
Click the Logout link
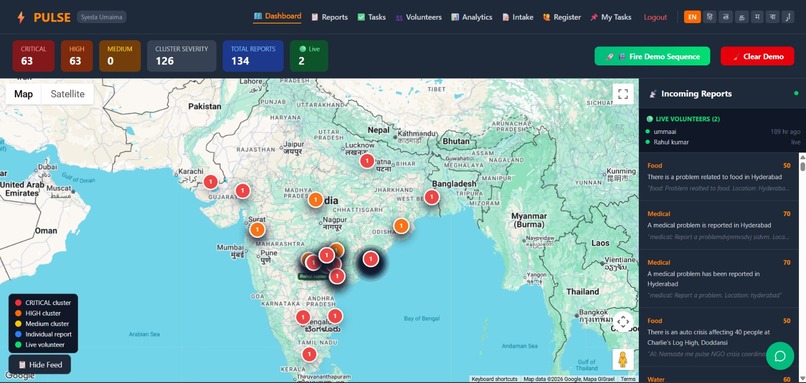click(655, 17)
